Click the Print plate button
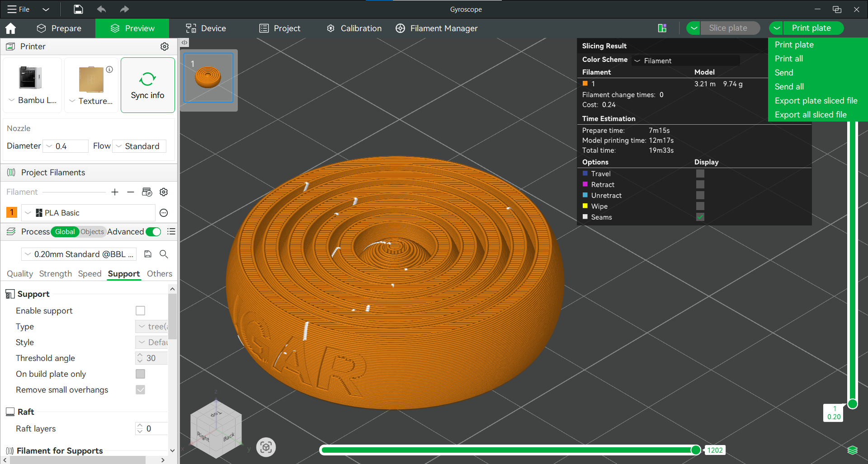Viewport: 868px width, 464px height. tap(813, 28)
